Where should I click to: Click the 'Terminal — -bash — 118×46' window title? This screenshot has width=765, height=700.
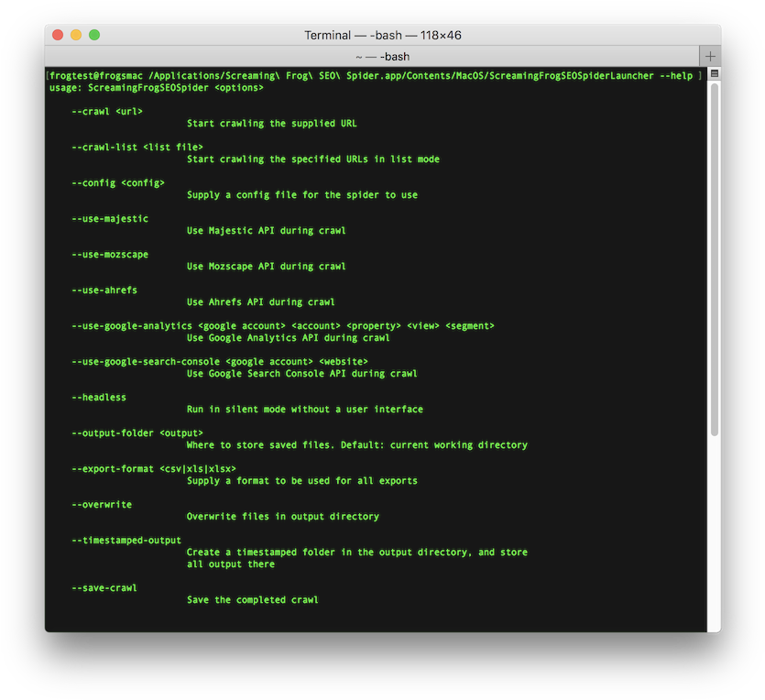383,35
